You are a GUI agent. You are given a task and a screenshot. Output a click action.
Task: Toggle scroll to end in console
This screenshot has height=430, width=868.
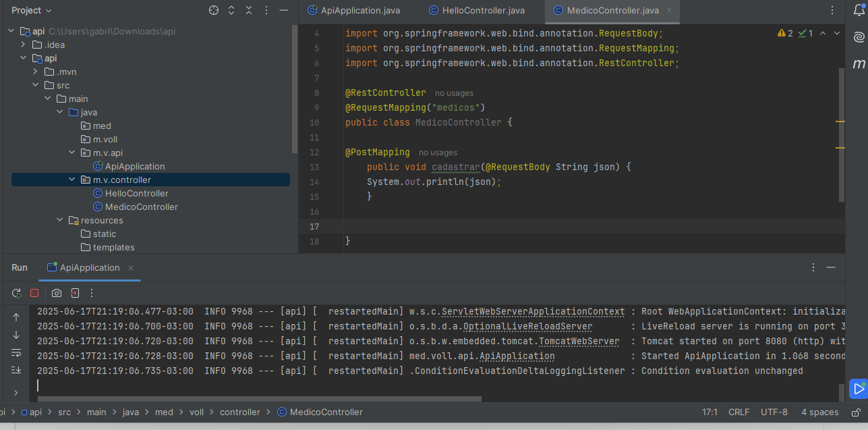coord(16,370)
